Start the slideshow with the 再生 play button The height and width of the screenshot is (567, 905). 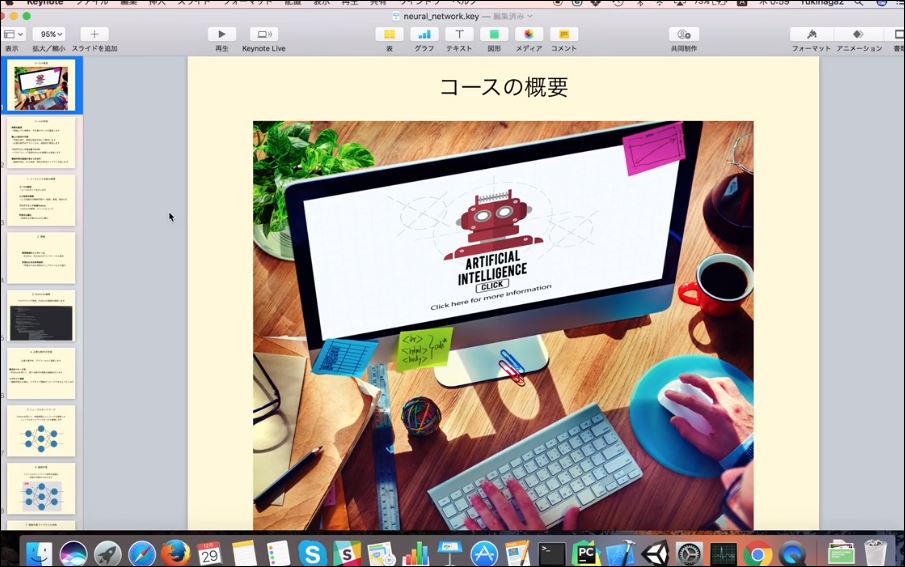[x=222, y=35]
